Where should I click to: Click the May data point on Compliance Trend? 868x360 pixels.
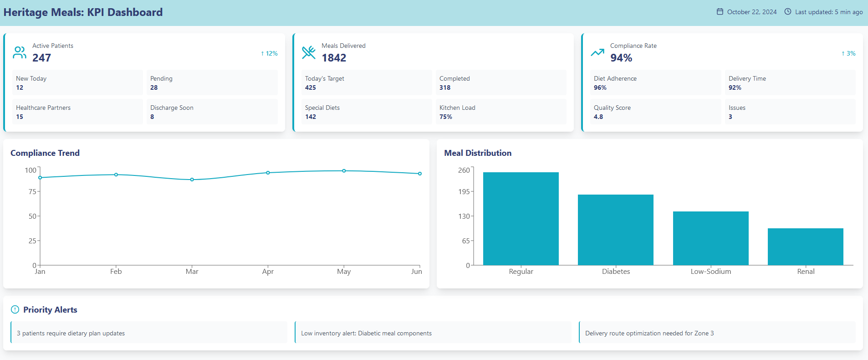point(344,171)
